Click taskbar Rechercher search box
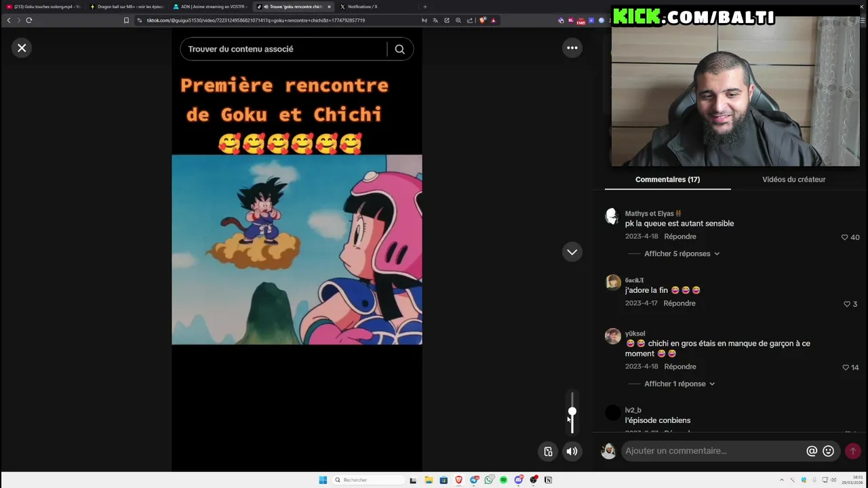Screen dimensions: 868x488 tap(368, 480)
